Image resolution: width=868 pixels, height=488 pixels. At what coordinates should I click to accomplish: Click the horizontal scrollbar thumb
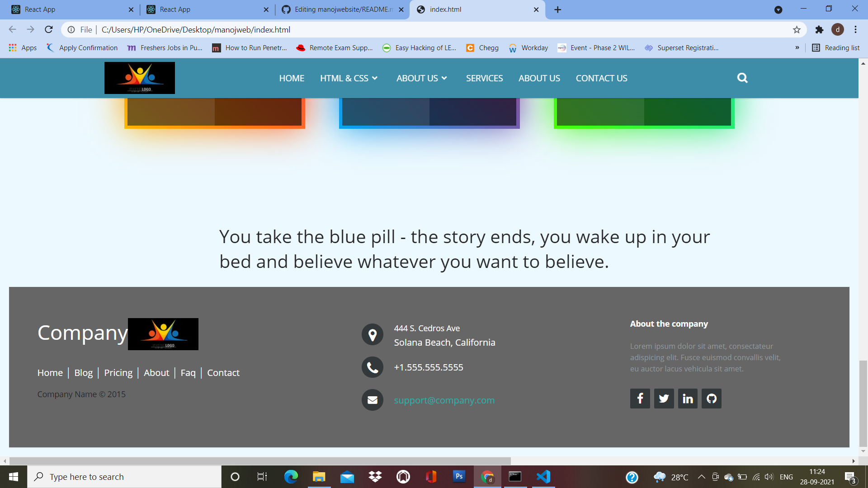click(x=260, y=461)
